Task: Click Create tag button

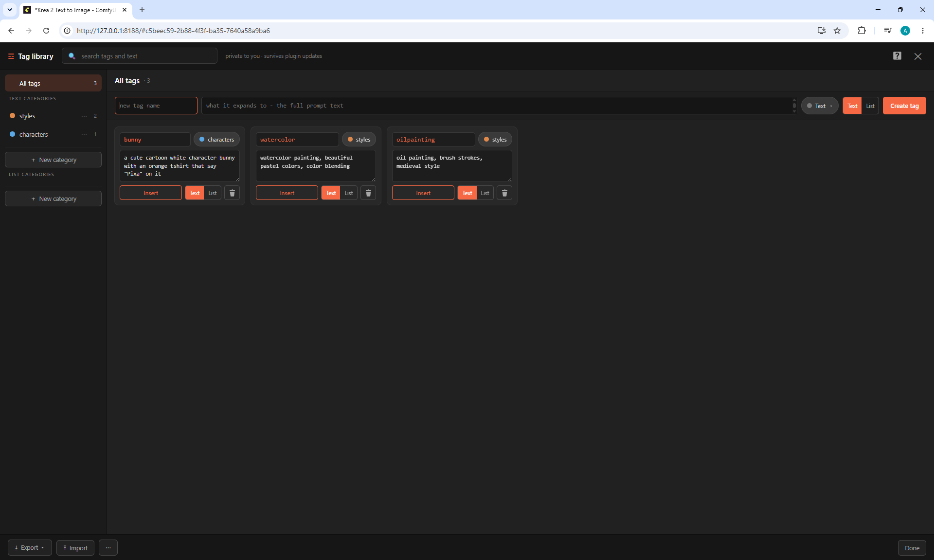Action: tap(904, 106)
